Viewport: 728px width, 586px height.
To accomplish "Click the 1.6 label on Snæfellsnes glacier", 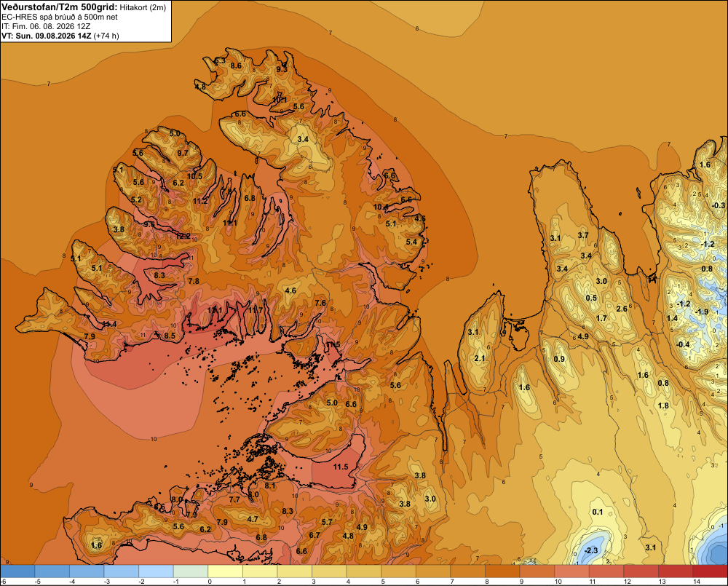I will pyautogui.click(x=96, y=545).
